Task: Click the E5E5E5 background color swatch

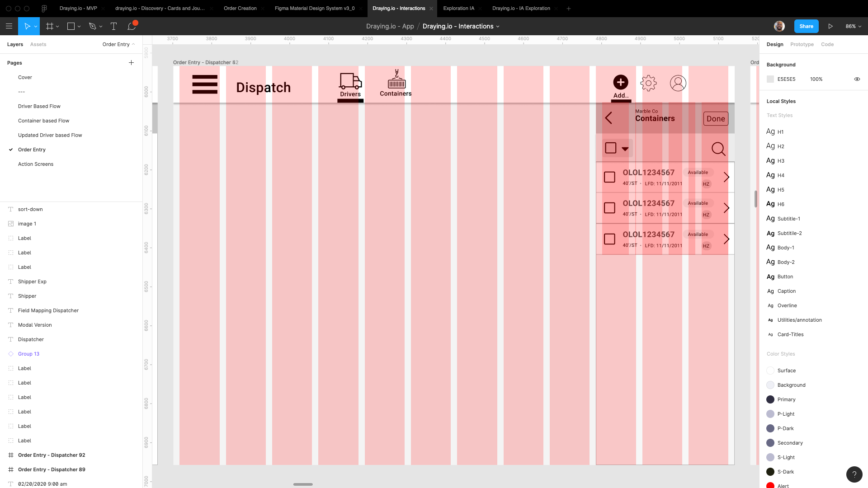Action: coord(770,79)
